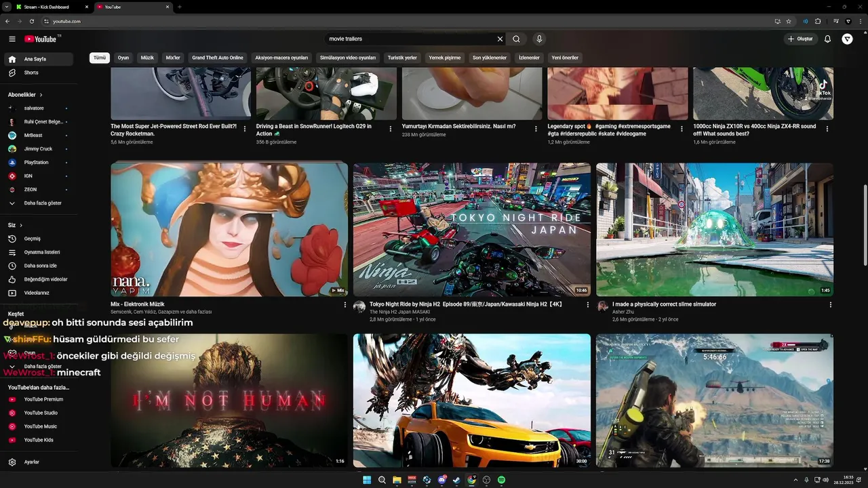
Task: Expand the 'Siz' section chevron
Action: (21, 225)
